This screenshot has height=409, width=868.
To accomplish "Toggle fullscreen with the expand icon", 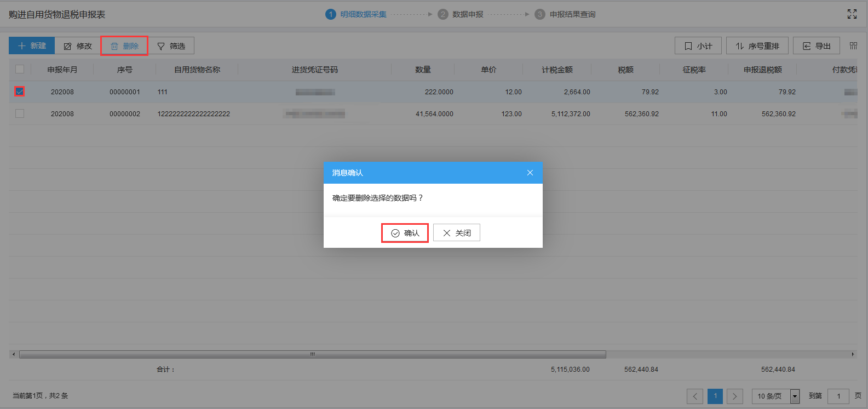I will (x=852, y=14).
